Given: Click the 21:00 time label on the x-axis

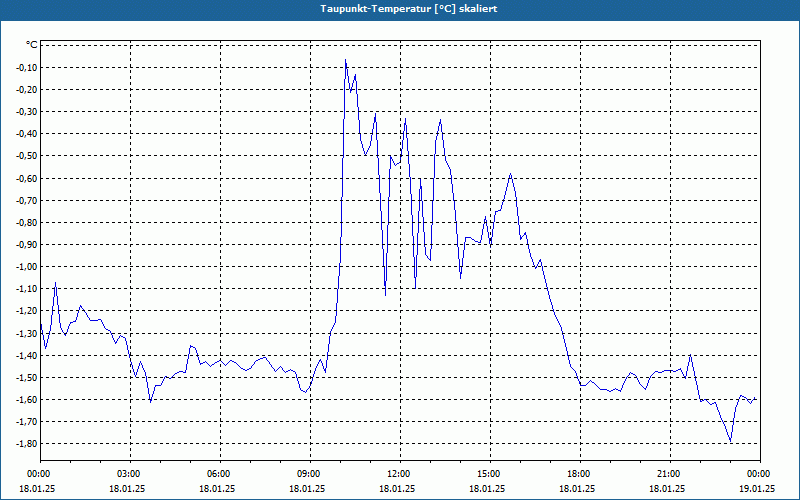Looking at the screenshot, I should (670, 474).
